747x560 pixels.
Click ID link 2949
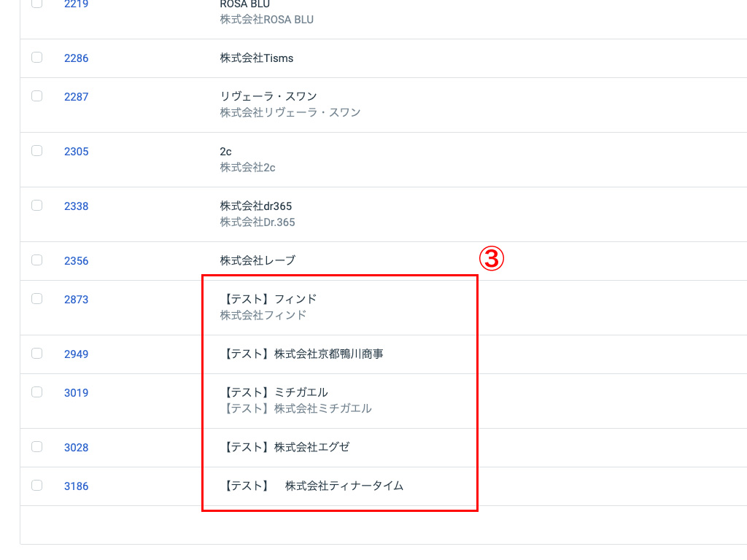[x=76, y=355]
